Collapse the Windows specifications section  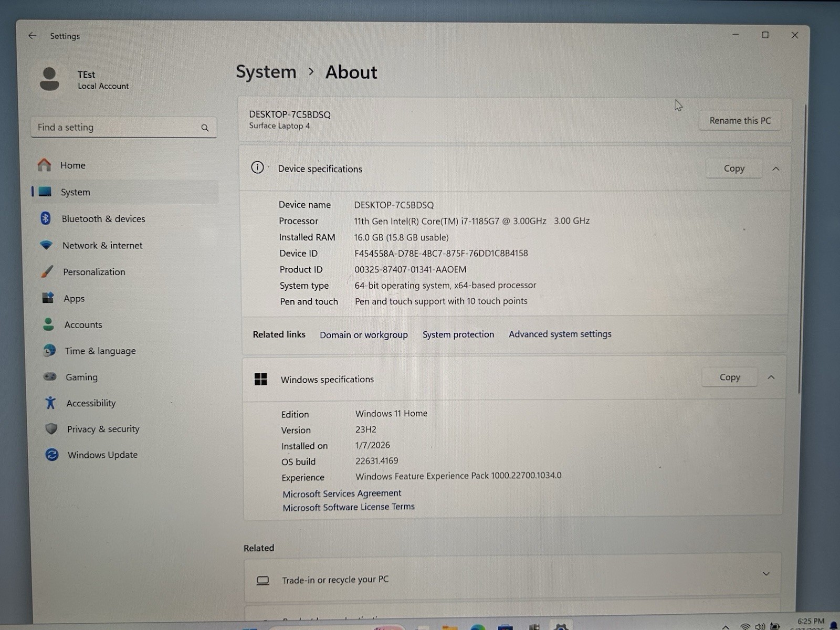771,377
